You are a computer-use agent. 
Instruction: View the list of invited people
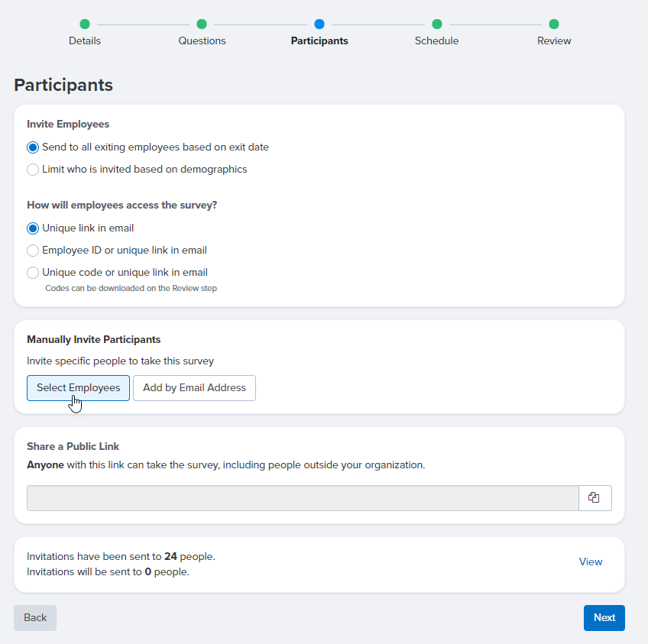(x=590, y=561)
